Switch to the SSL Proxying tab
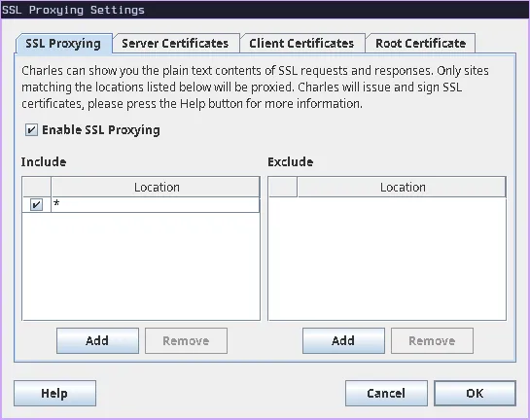The image size is (530, 420). tap(63, 43)
